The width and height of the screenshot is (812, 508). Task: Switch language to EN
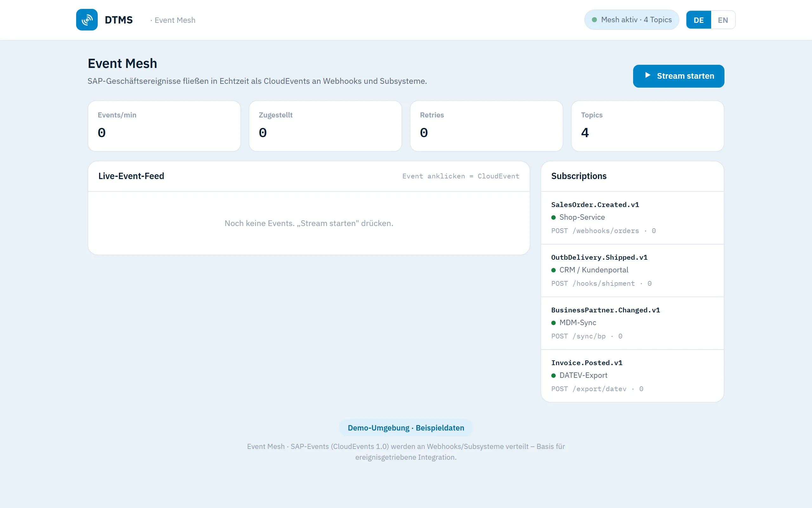(723, 20)
